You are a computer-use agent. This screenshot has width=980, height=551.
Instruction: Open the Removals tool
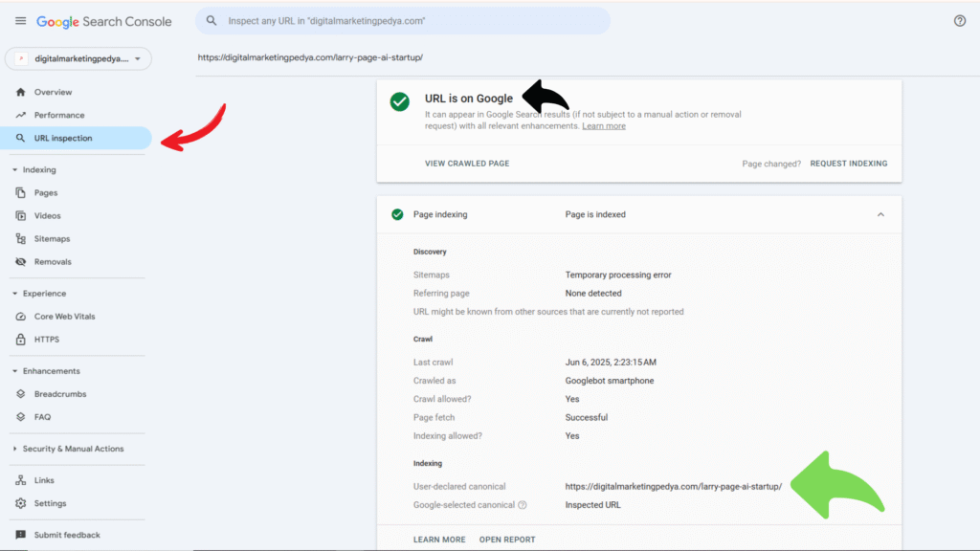click(76, 262)
